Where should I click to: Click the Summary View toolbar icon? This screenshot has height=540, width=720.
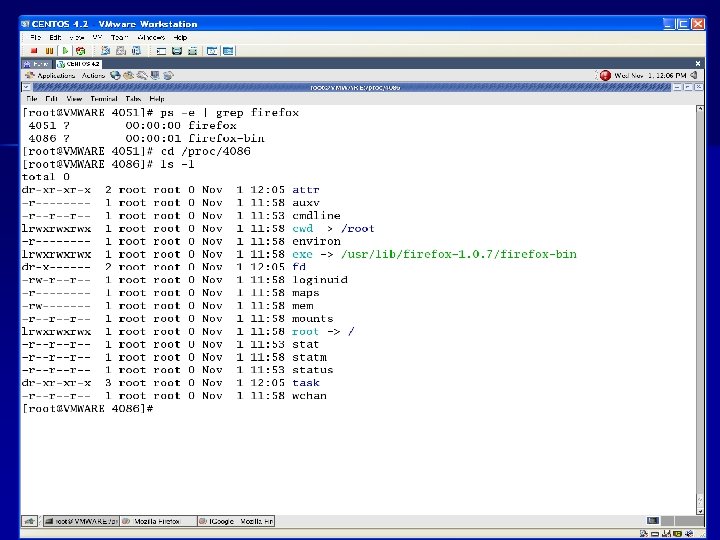coord(212,51)
